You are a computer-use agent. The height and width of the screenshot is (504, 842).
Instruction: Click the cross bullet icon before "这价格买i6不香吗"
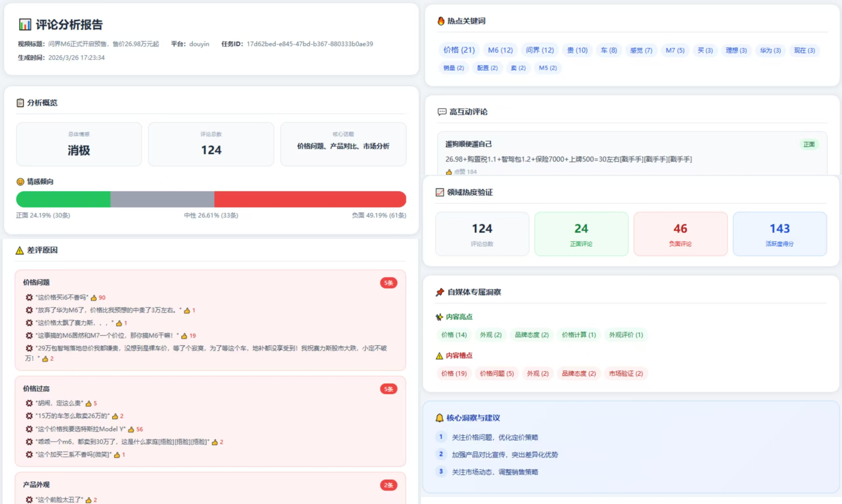click(29, 298)
